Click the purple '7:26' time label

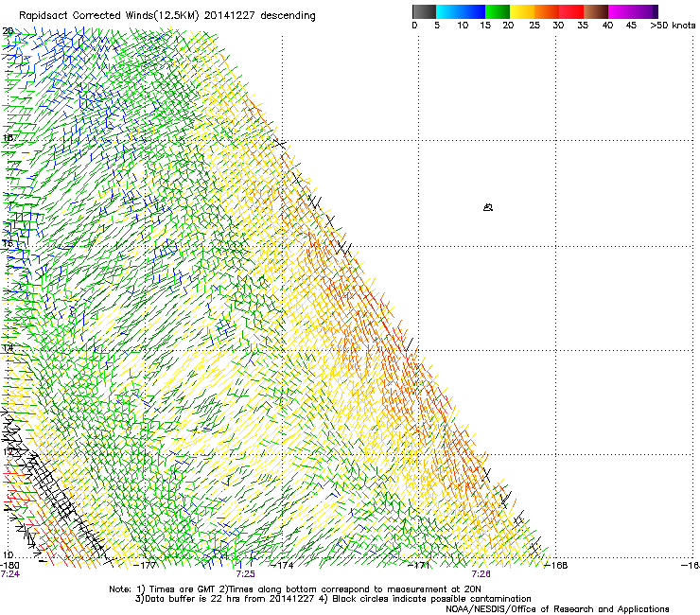[481, 574]
